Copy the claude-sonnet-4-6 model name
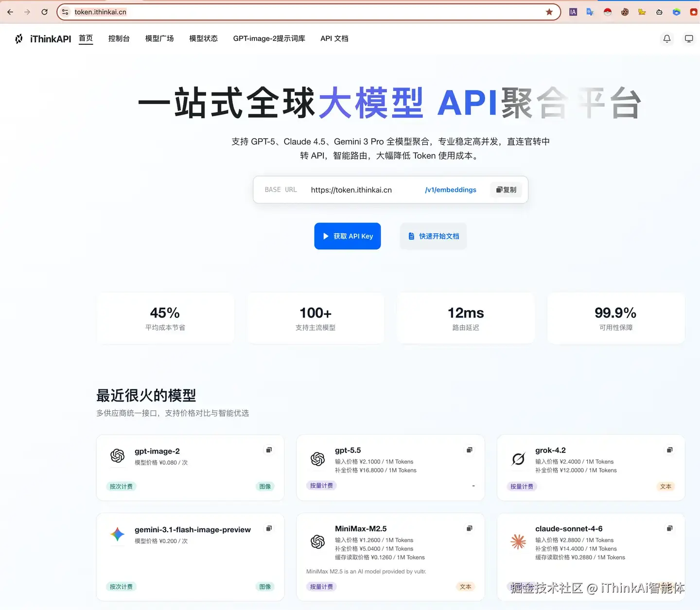This screenshot has height=610, width=700. 669,528
